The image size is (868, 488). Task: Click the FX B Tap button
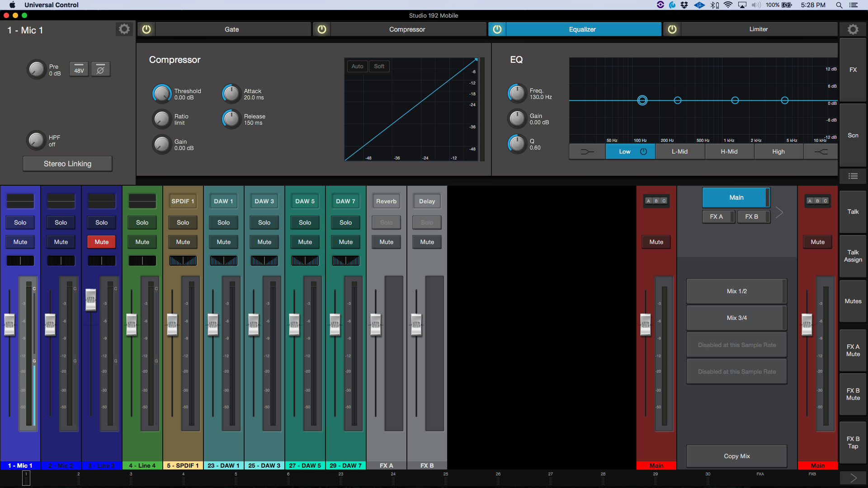tap(853, 443)
